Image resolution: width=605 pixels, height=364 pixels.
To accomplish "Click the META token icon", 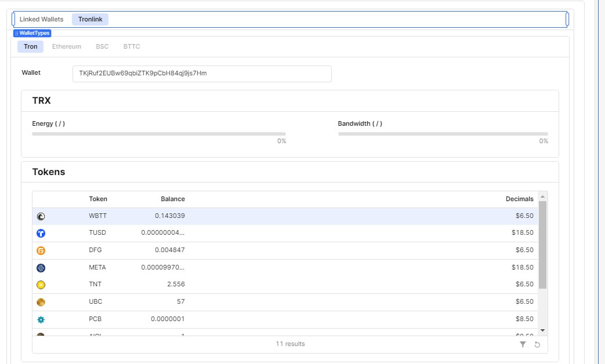I will point(41,268).
